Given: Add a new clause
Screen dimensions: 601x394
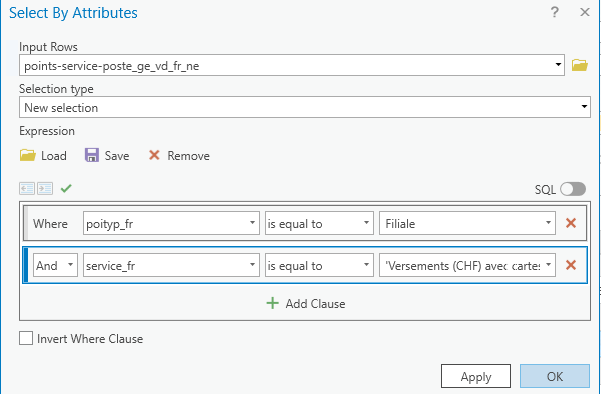Looking at the screenshot, I should pos(305,304).
